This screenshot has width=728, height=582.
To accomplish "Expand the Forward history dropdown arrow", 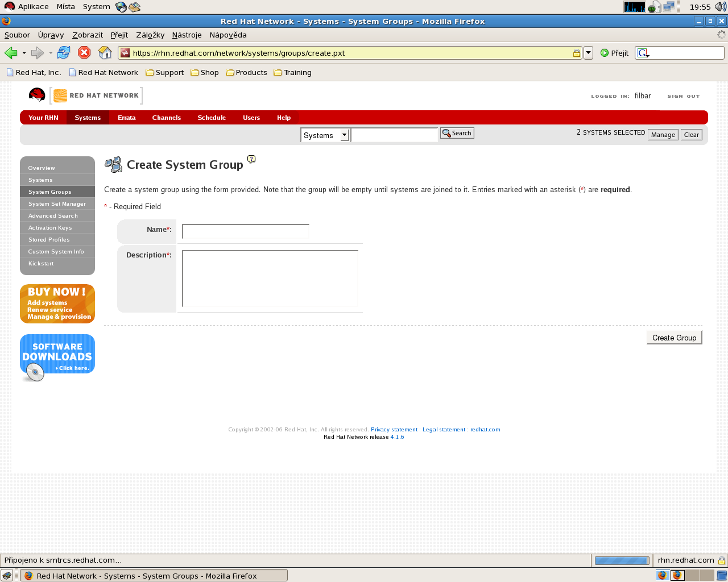I will pyautogui.click(x=51, y=53).
